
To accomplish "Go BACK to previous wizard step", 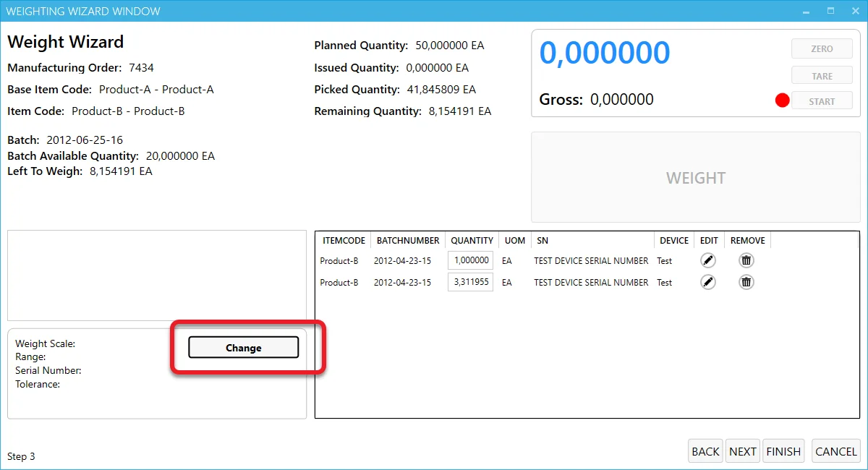I will point(705,451).
